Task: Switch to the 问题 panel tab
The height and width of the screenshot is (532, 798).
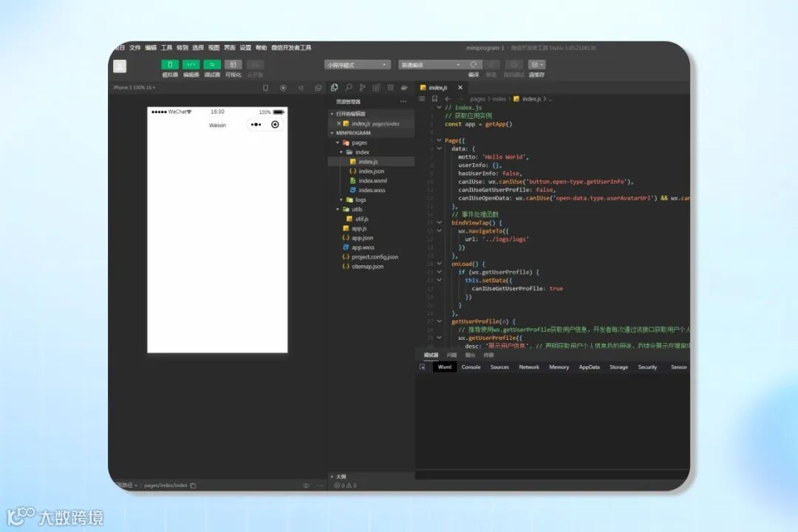Action: tap(451, 355)
